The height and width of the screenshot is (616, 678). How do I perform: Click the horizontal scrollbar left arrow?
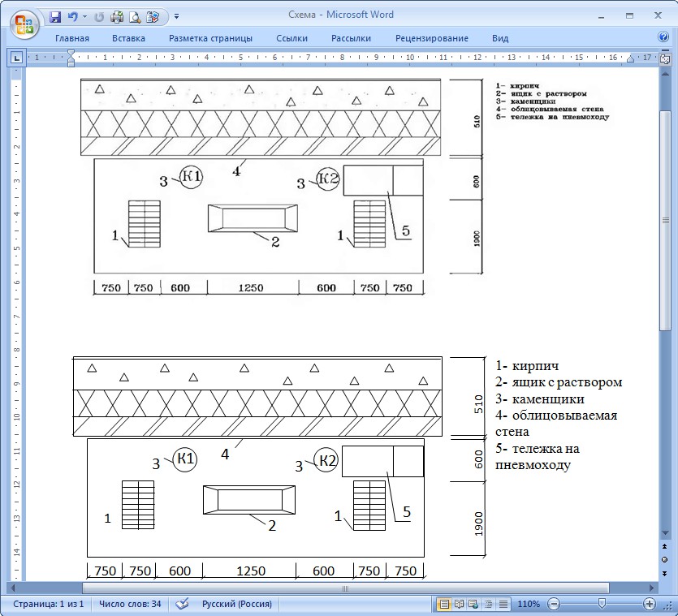pos(12,588)
